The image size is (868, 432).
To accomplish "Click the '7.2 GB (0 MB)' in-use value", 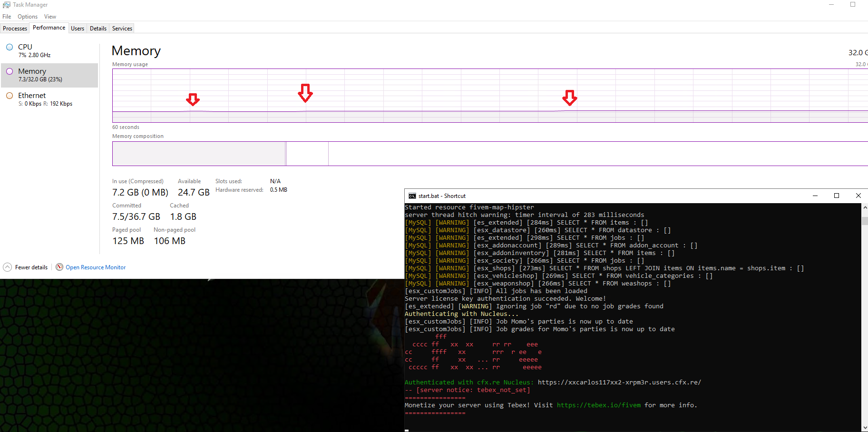I will click(x=140, y=192).
